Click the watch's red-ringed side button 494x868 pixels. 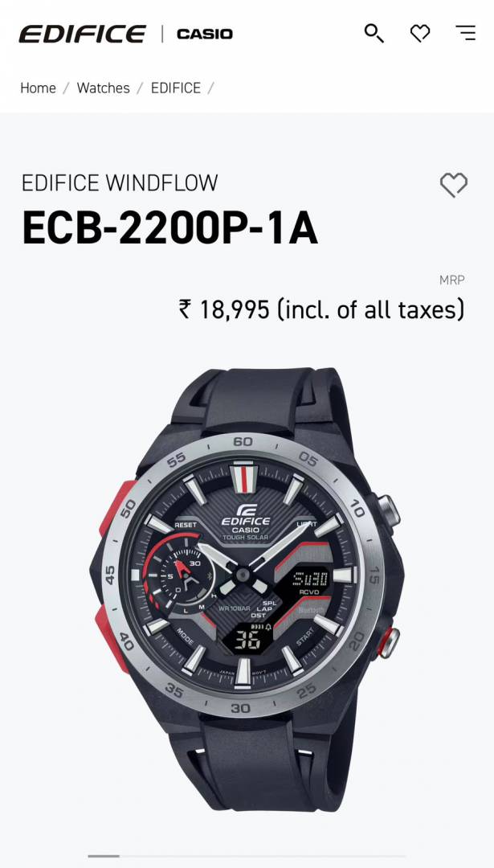coord(388,643)
